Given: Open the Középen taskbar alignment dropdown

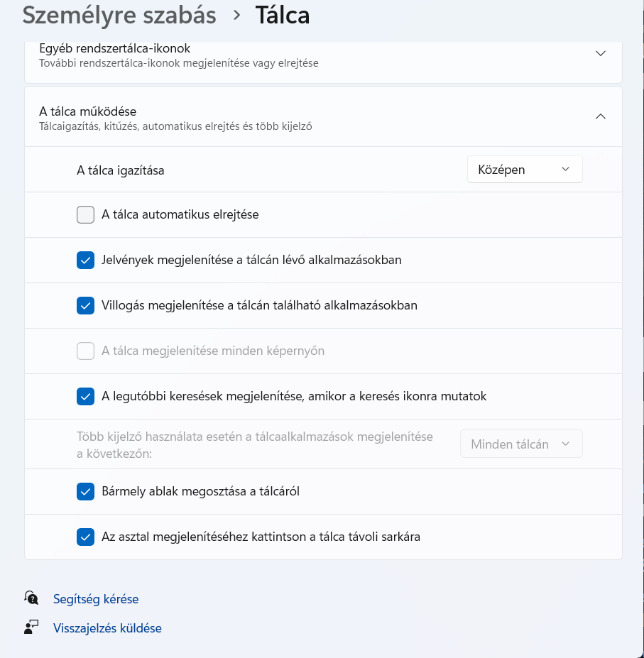Looking at the screenshot, I should click(x=525, y=169).
